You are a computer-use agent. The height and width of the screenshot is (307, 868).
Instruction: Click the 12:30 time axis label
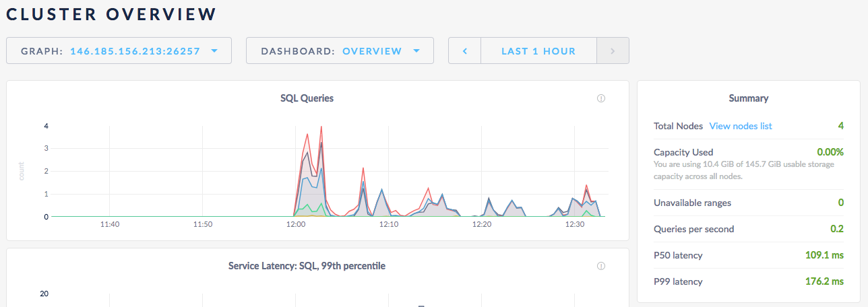click(x=575, y=224)
